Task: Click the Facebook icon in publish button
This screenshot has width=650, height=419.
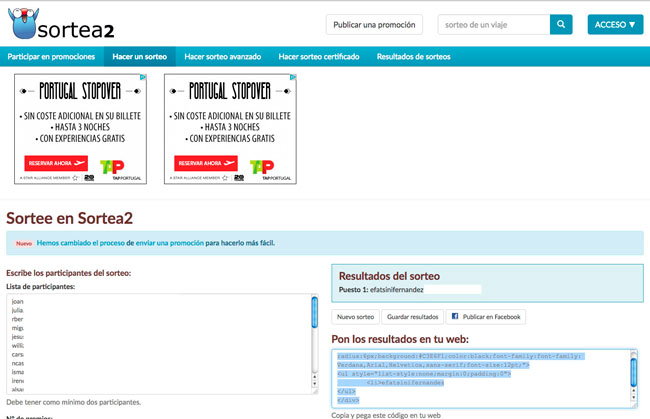Action: (455, 316)
